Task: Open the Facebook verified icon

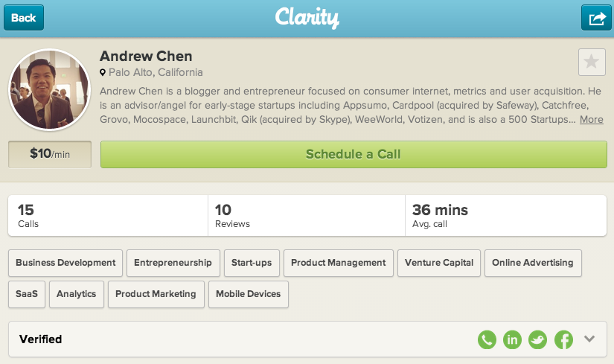Action: click(x=563, y=339)
